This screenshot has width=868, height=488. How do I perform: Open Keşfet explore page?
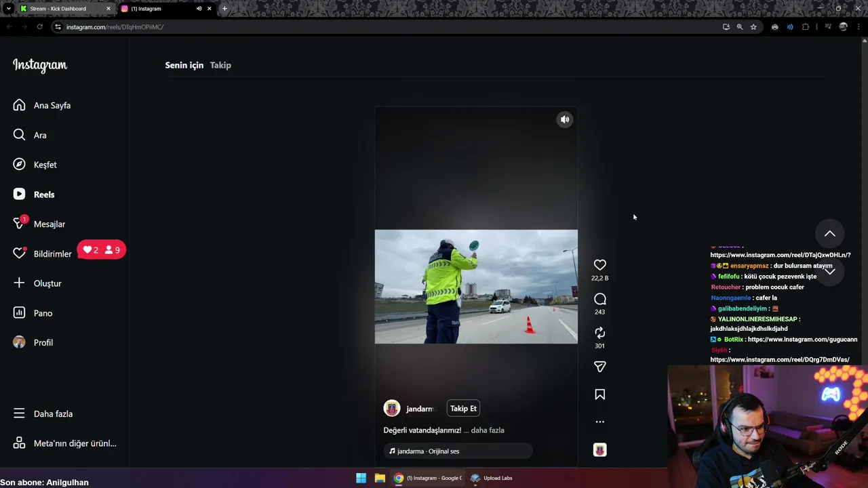(35, 165)
